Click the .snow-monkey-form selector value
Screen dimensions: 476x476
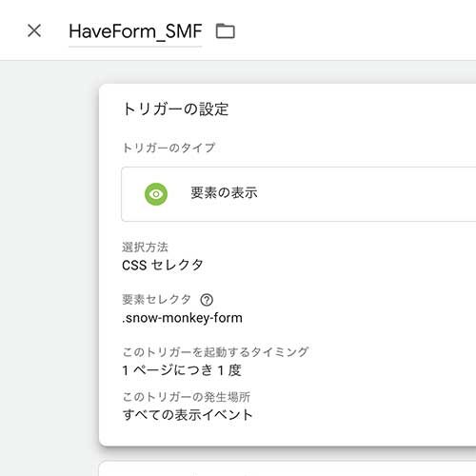point(182,318)
